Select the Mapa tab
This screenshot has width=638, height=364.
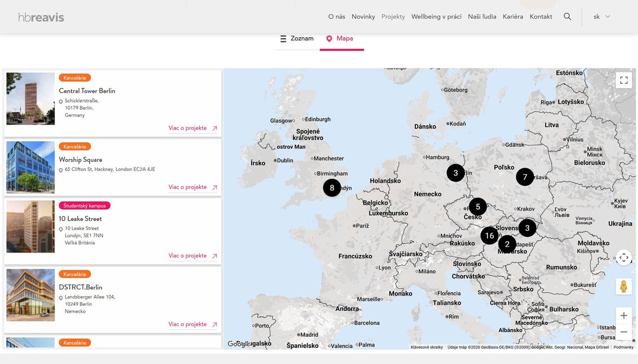pyautogui.click(x=340, y=38)
